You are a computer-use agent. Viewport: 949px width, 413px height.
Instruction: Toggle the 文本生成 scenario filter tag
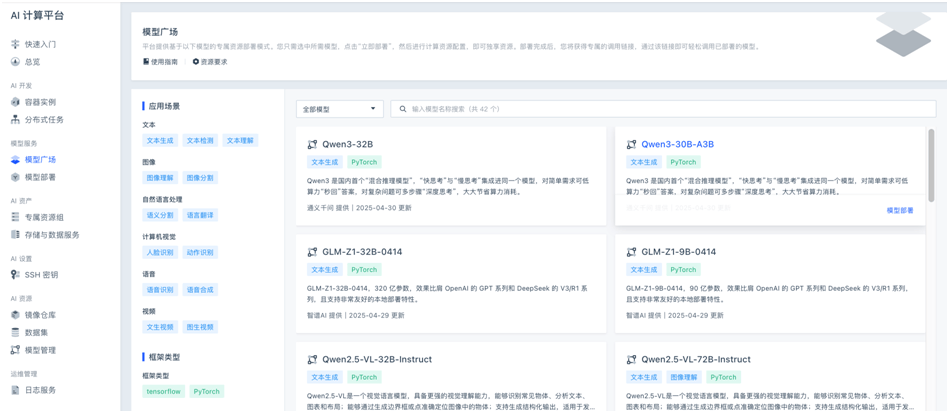160,140
